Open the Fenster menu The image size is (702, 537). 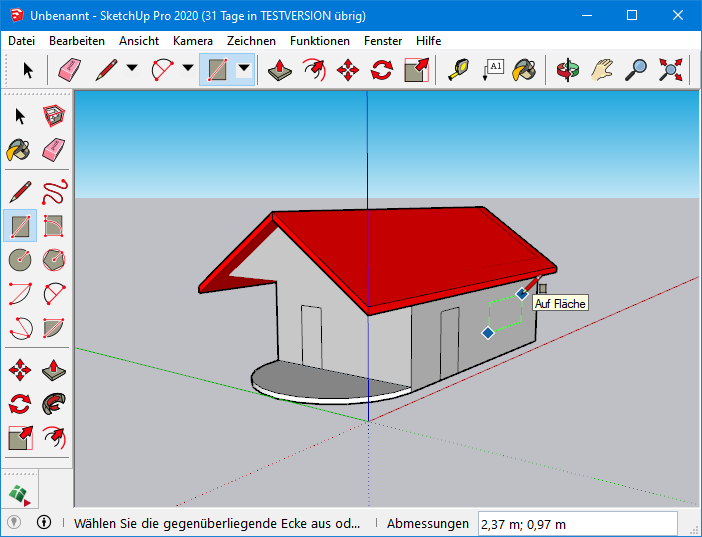tap(383, 41)
